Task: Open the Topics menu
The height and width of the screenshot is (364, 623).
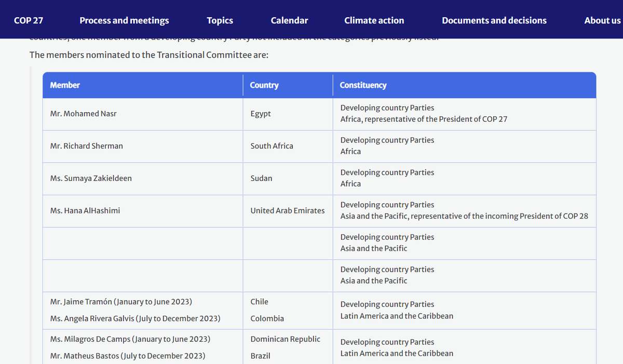Action: pos(220,20)
